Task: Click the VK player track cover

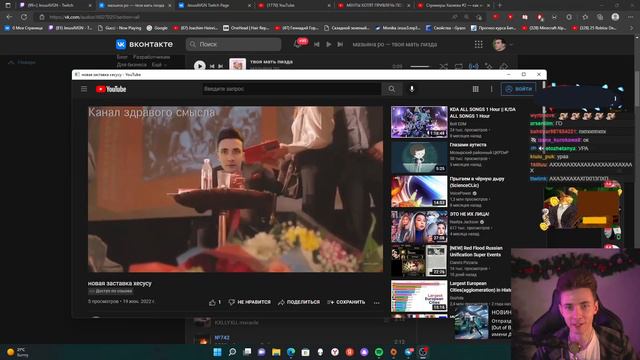Action: [x=237, y=64]
